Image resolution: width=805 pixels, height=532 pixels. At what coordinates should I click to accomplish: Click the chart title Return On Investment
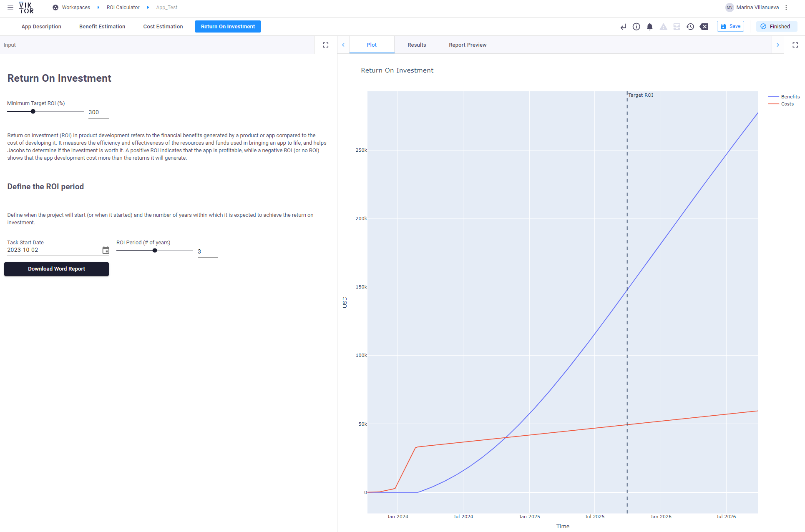click(x=397, y=70)
